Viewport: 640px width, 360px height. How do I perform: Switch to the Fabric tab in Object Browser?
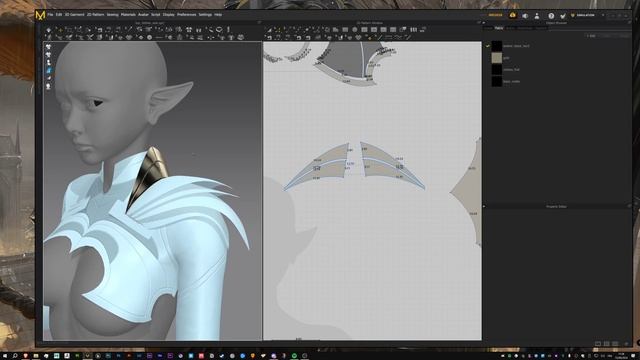tap(499, 28)
